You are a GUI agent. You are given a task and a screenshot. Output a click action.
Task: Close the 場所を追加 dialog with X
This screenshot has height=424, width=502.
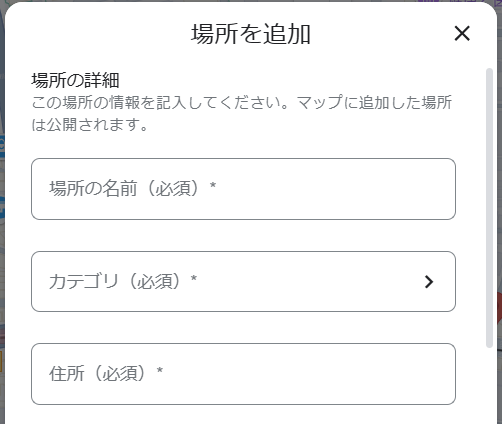(462, 33)
